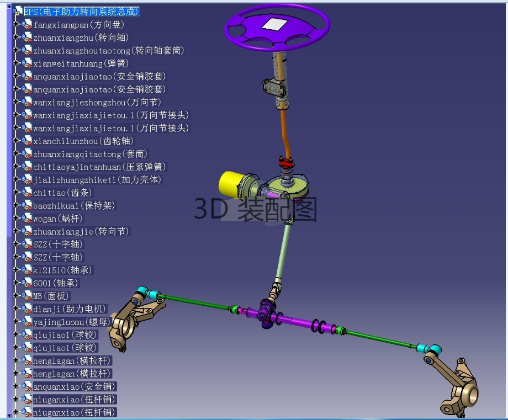Expand the wanxiangjiezhongzhou (万向节) node

[15, 102]
